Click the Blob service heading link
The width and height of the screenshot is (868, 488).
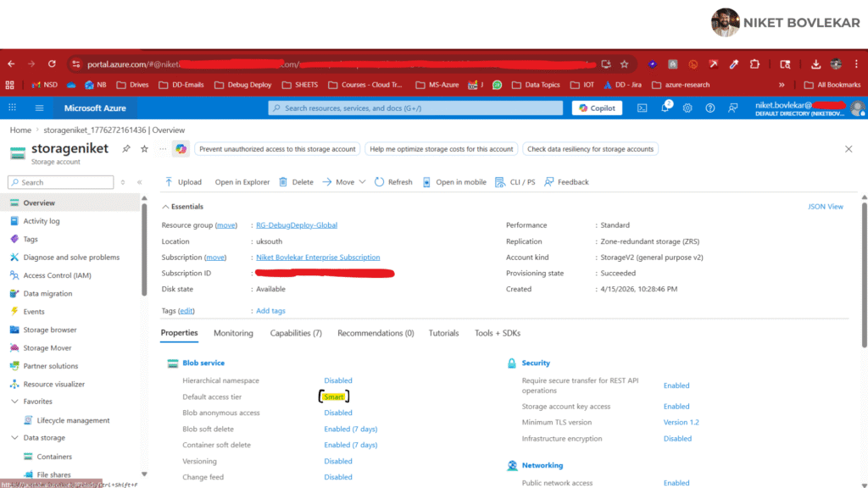tap(203, 363)
